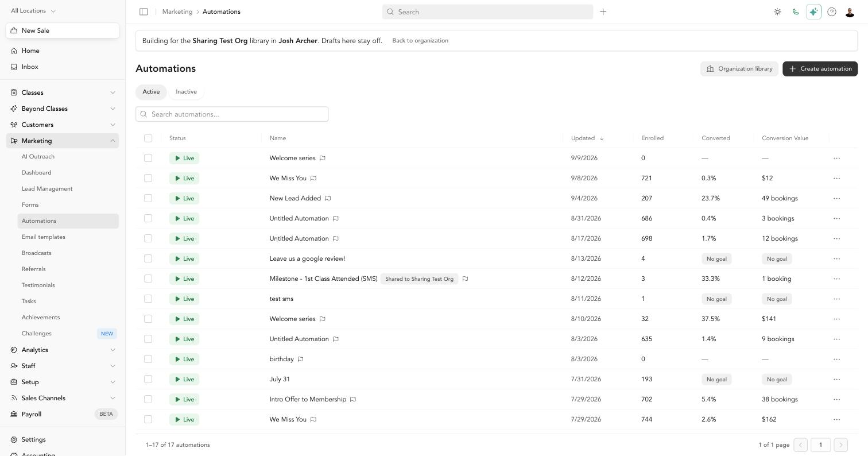Viewport: 868px width, 456px height.
Task: Expand the Staff section
Action: [x=63, y=366]
